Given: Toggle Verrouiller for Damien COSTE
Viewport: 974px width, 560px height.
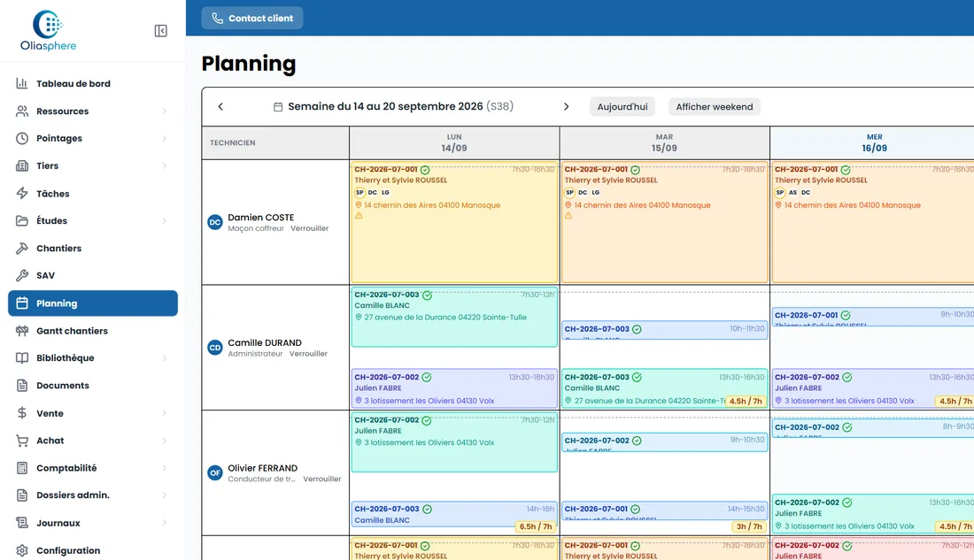Looking at the screenshot, I should click(x=309, y=228).
